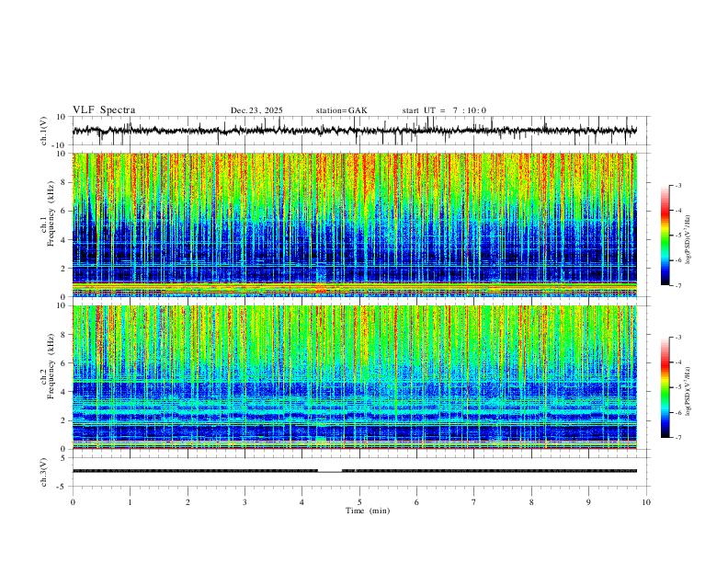Click the "5" tick on ch.3(V) axis

click(63, 457)
